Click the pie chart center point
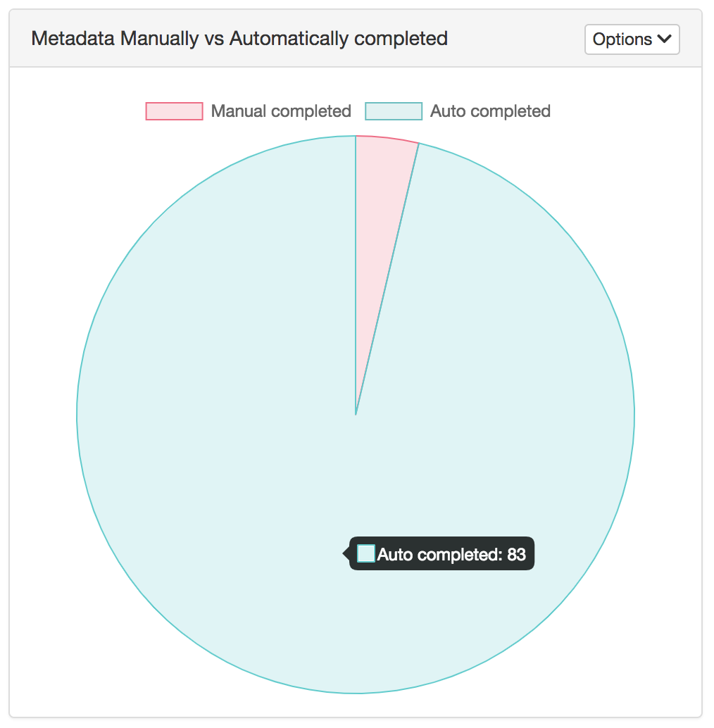The width and height of the screenshot is (714, 728). tap(356, 415)
